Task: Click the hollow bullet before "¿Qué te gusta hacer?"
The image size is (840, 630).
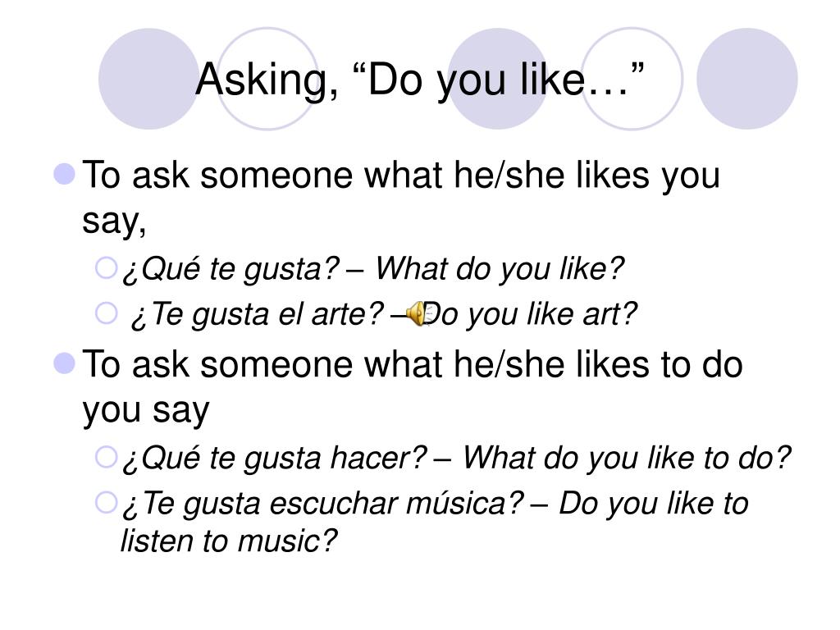Action: (x=106, y=457)
